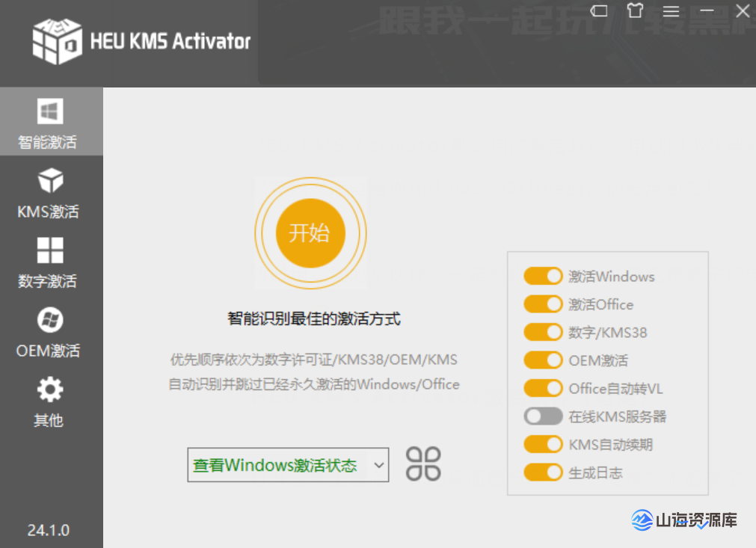Open the Other settings gear icon
Screen dimensions: 756x548
[x=50, y=390]
